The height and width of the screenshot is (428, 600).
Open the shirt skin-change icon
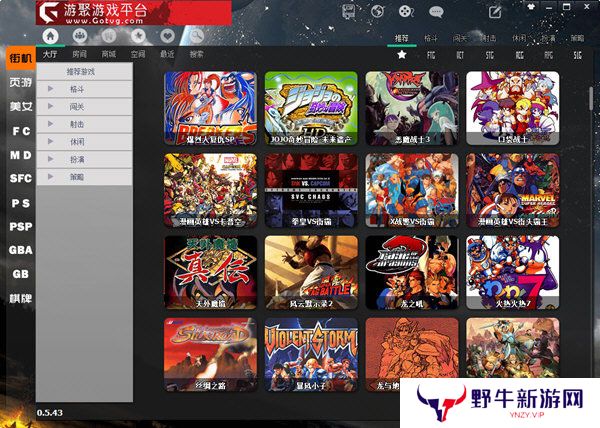tap(531, 7)
